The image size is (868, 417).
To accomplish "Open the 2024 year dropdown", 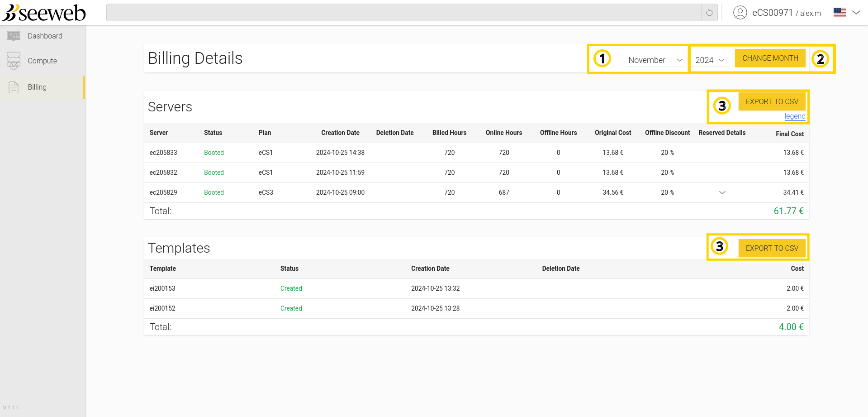I will click(x=710, y=60).
